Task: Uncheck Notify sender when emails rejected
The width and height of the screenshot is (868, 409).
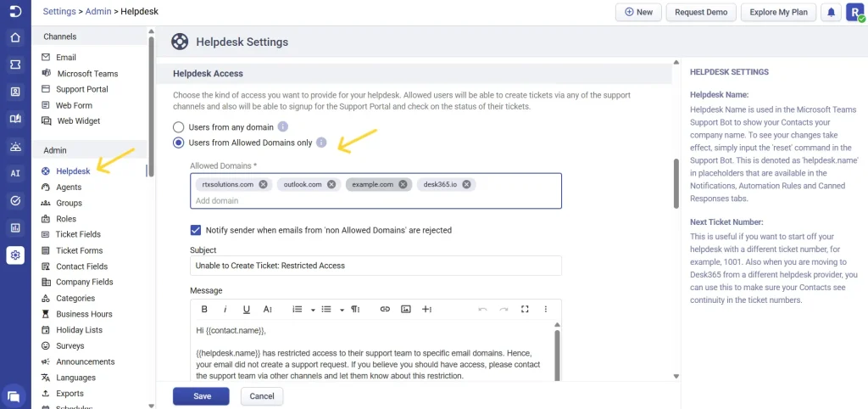Action: click(x=196, y=229)
